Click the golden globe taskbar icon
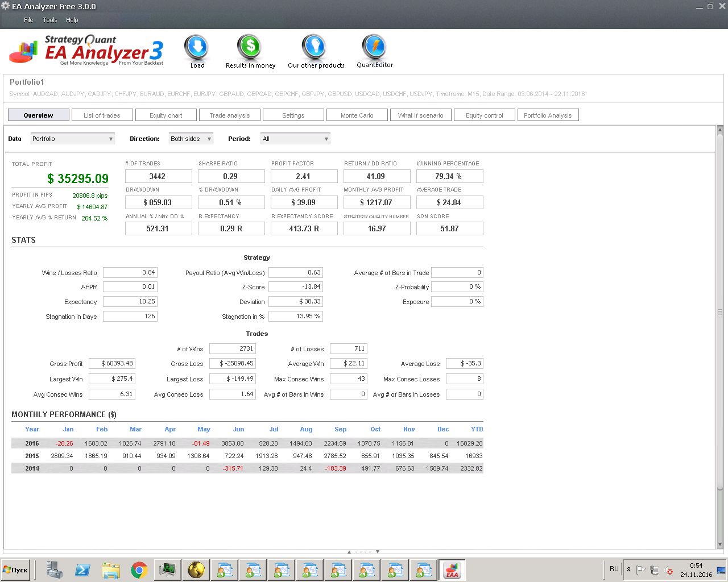The width and height of the screenshot is (728, 582). pos(196,569)
